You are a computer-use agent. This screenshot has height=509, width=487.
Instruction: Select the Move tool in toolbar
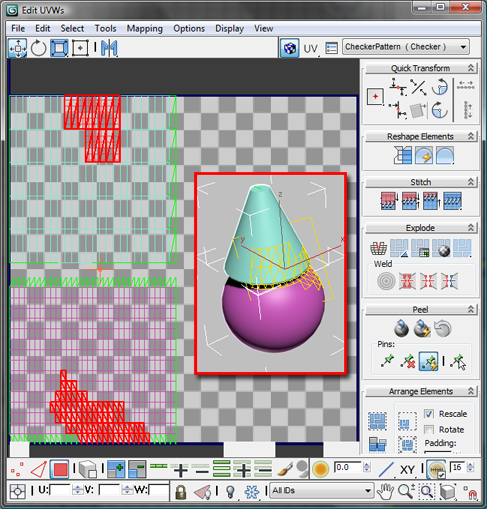(x=18, y=48)
